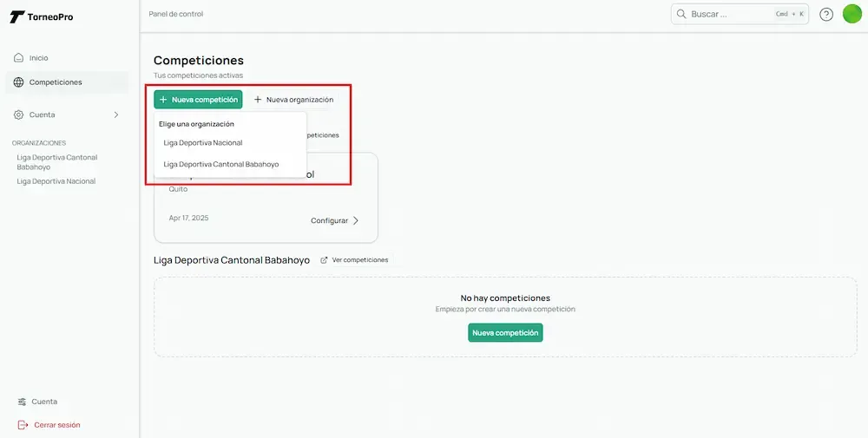This screenshot has width=868, height=438.
Task: Click Nueva competición in empty state panel
Action: pyautogui.click(x=505, y=333)
